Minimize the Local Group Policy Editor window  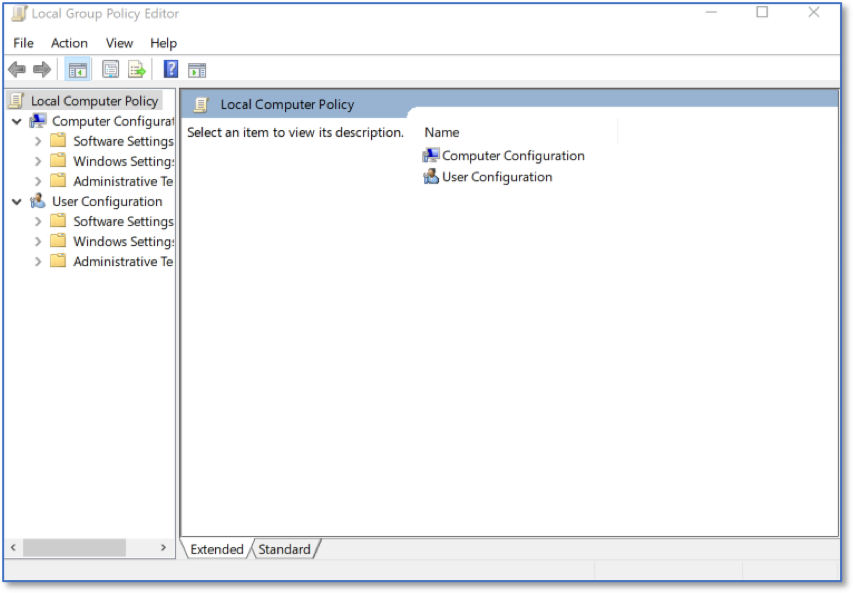point(711,12)
